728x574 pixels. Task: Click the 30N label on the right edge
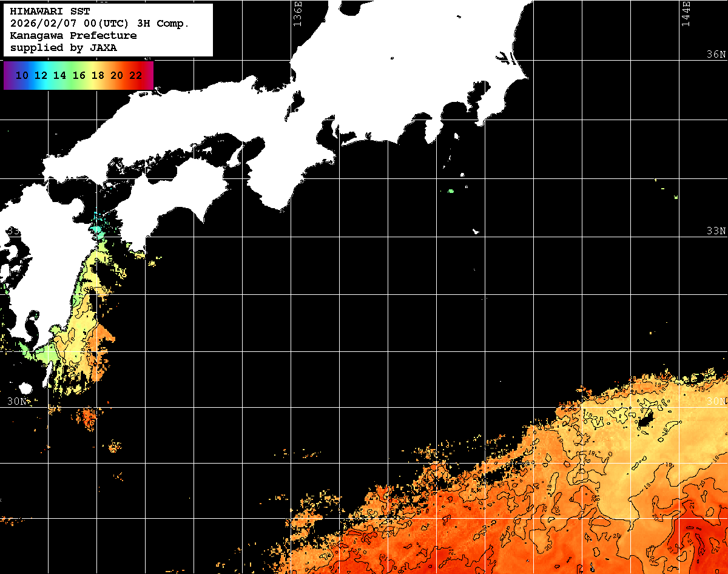click(716, 402)
